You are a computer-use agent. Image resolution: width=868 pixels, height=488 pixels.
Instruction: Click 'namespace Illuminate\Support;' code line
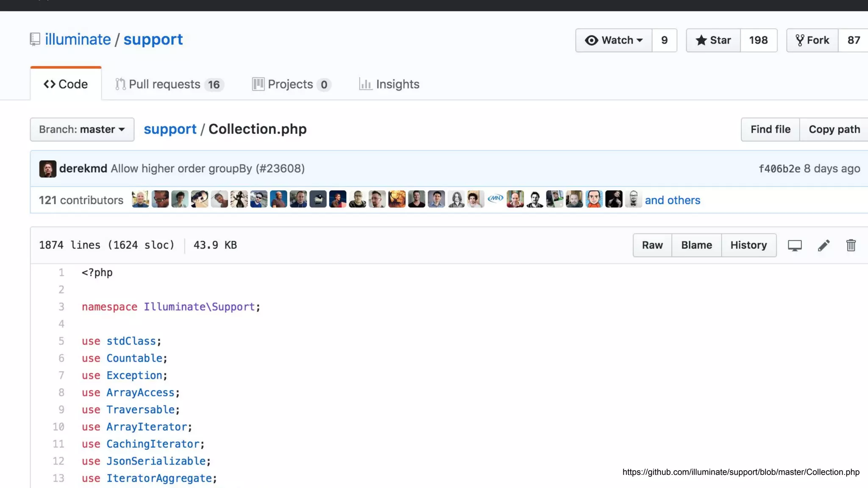click(x=171, y=307)
